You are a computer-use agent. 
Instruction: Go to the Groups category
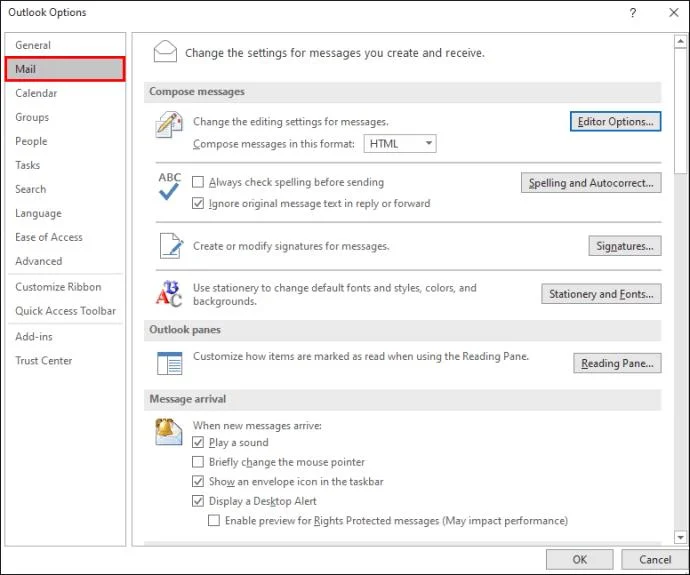coord(65,117)
